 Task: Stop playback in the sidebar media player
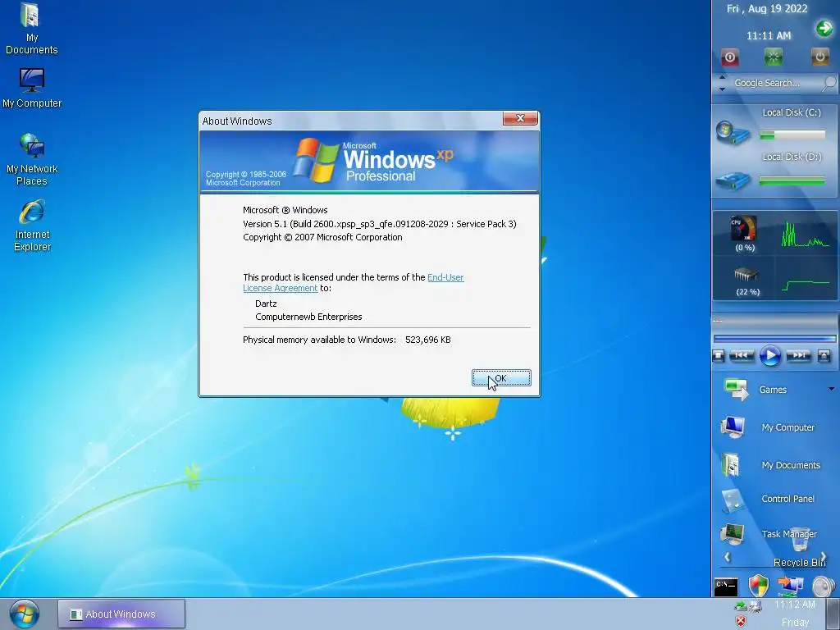pos(719,356)
